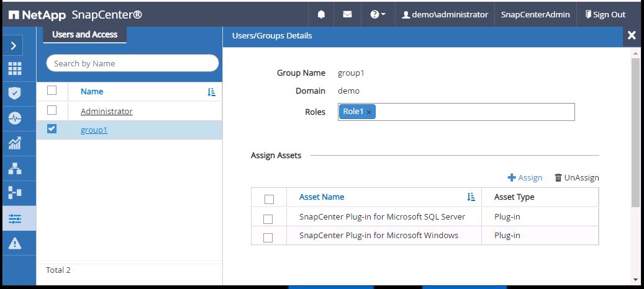Open the Resources shield icon in sidebar
Screen dimensions: 644x289
tap(15, 93)
